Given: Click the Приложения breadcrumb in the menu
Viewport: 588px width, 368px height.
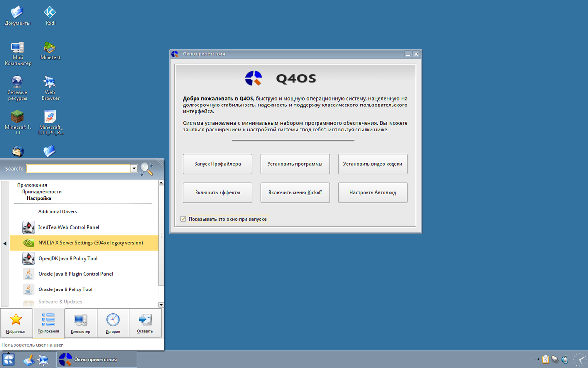Looking at the screenshot, I should (x=32, y=185).
